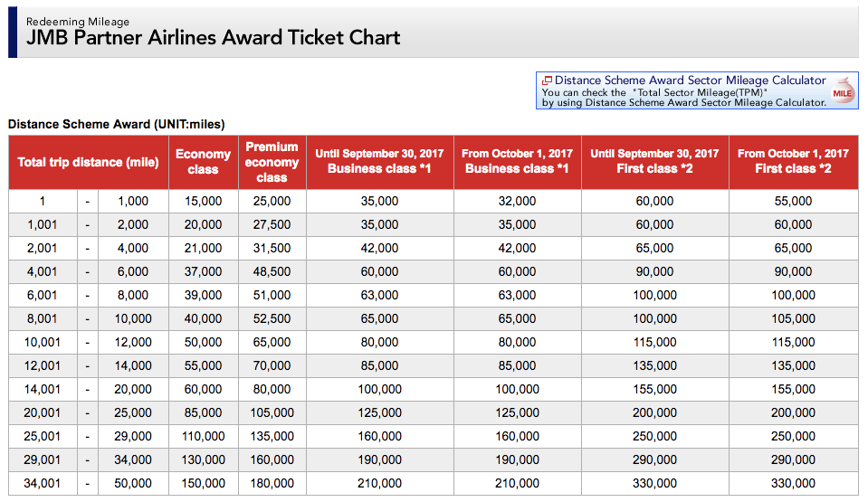Click the Distance Scheme Award (UNIT:miles) label
868x502 pixels.
116,124
